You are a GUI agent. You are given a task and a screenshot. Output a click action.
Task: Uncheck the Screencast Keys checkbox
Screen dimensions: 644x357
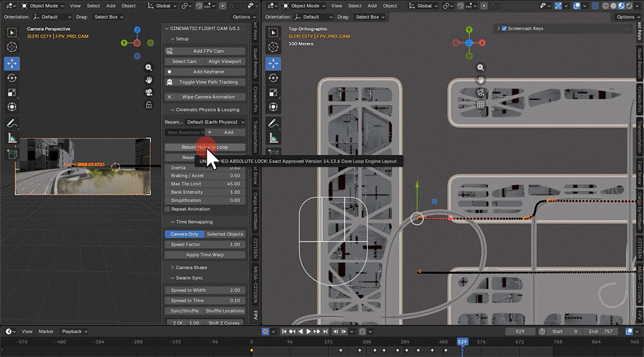coord(504,29)
